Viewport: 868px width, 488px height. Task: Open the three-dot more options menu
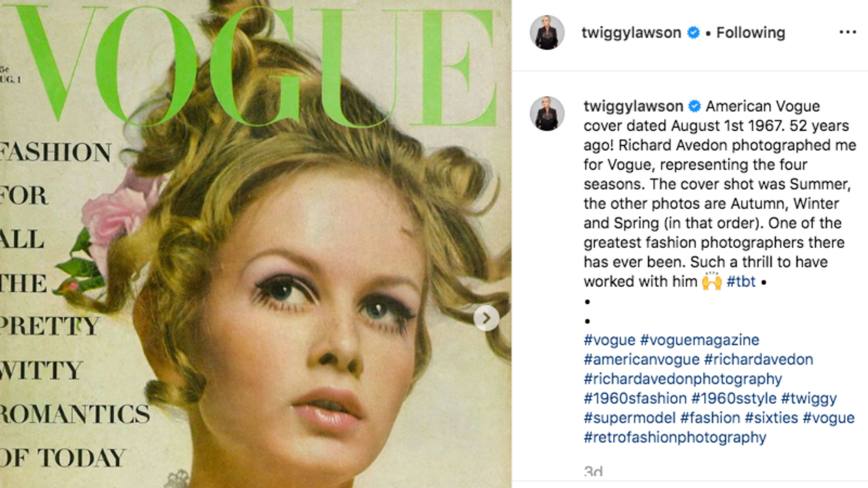point(848,32)
